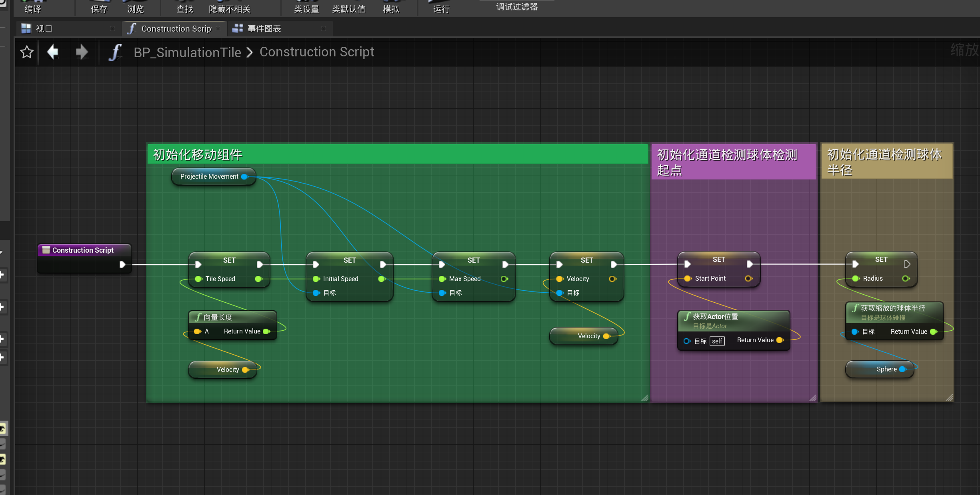Toggle the graph bookmark star
The width and height of the screenshot is (980, 495).
26,52
